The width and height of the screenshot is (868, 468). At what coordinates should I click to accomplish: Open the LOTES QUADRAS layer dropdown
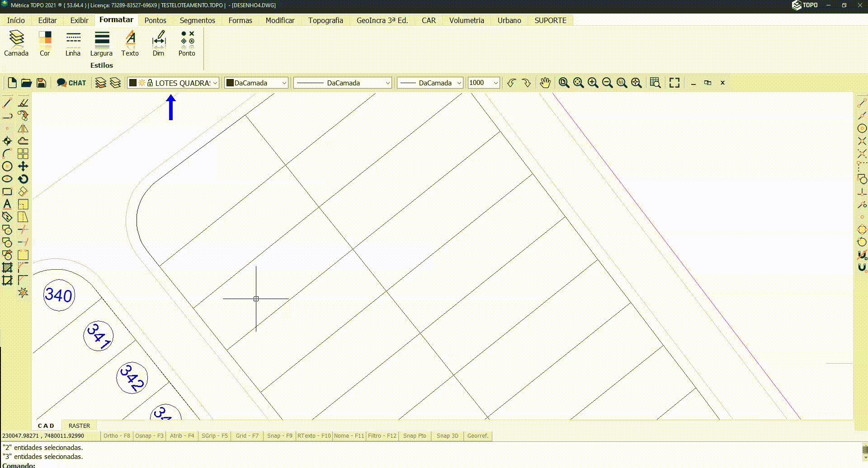click(214, 83)
